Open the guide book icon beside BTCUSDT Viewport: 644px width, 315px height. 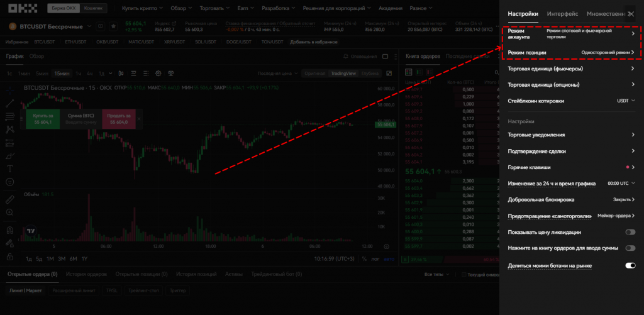click(101, 26)
